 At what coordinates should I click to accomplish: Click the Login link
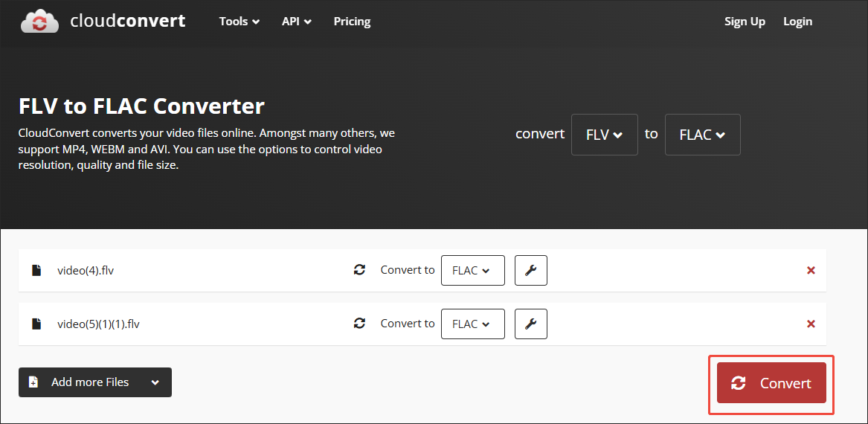tap(797, 22)
